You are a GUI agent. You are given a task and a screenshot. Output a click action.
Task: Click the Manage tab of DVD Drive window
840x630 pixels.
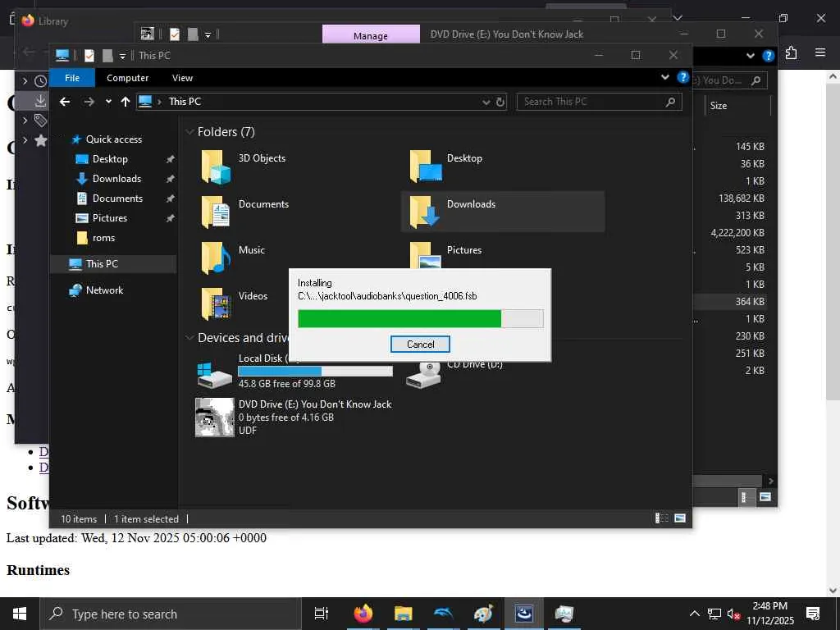pos(370,35)
